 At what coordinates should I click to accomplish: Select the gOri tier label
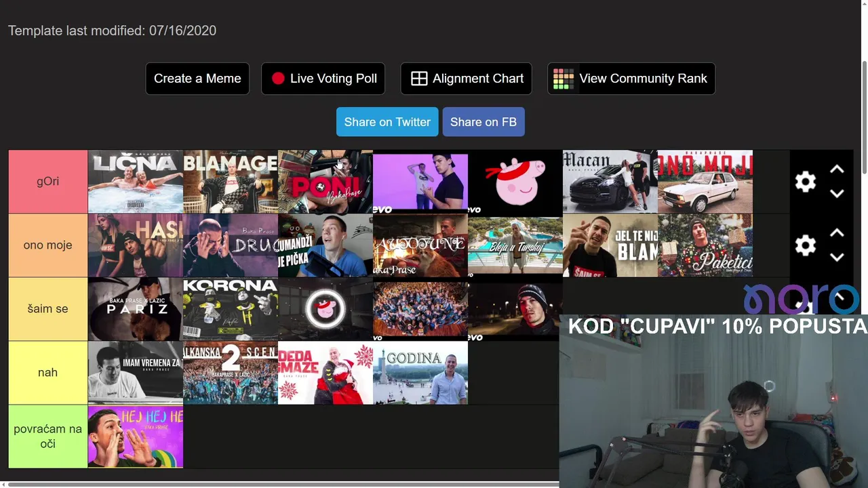(48, 182)
